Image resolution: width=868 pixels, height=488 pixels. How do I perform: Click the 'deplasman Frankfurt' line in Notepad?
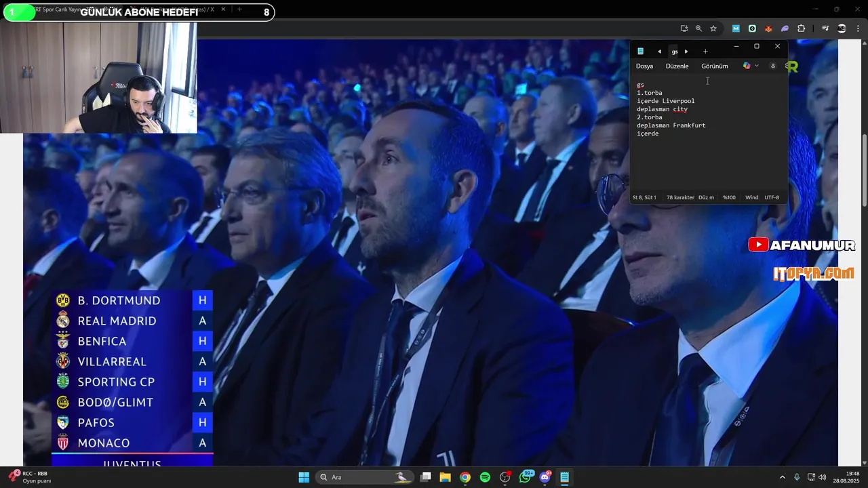pos(671,125)
